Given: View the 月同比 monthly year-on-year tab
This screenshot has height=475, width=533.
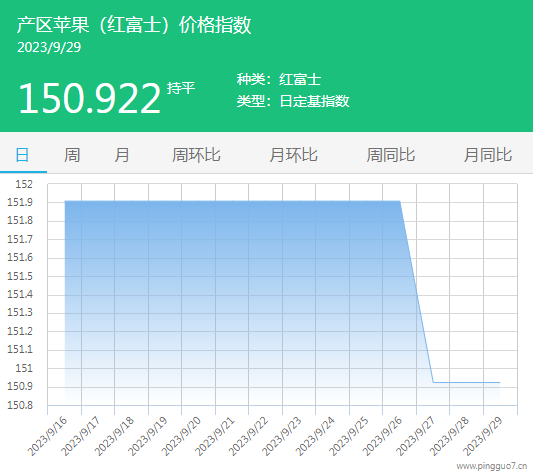Looking at the screenshot, I should (488, 155).
